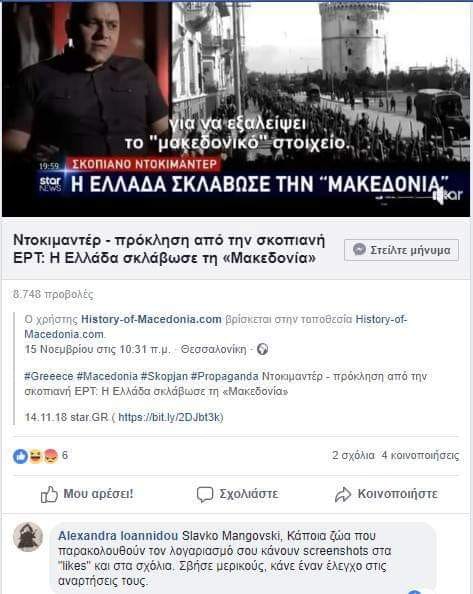This screenshot has height=594, width=473.
Task: Click the share arrow icon
Action: point(343,494)
